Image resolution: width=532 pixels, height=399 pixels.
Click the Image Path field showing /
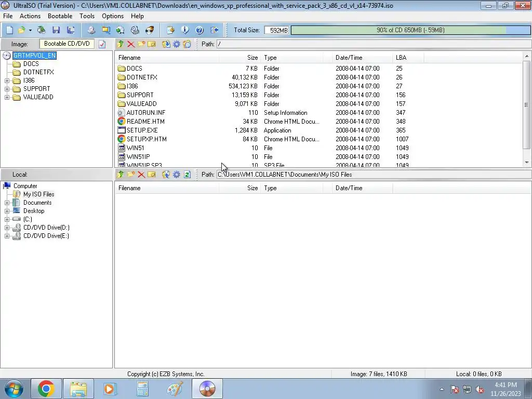[373, 44]
